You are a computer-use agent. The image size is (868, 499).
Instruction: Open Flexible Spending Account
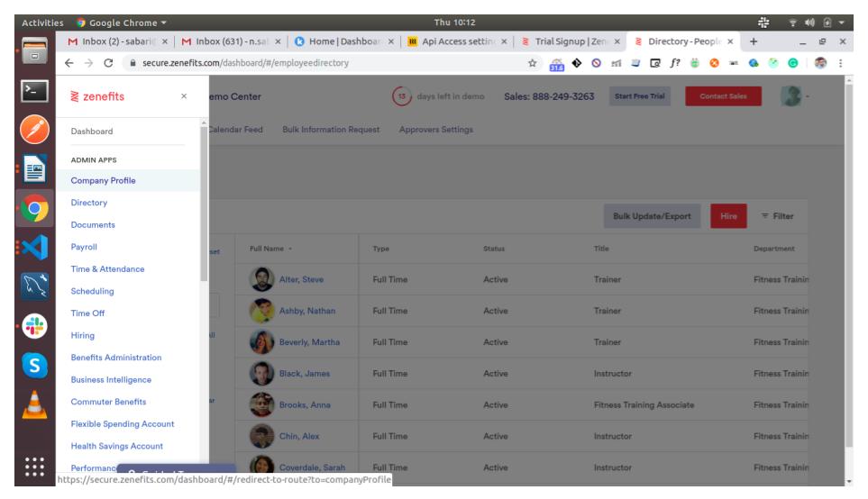123,423
